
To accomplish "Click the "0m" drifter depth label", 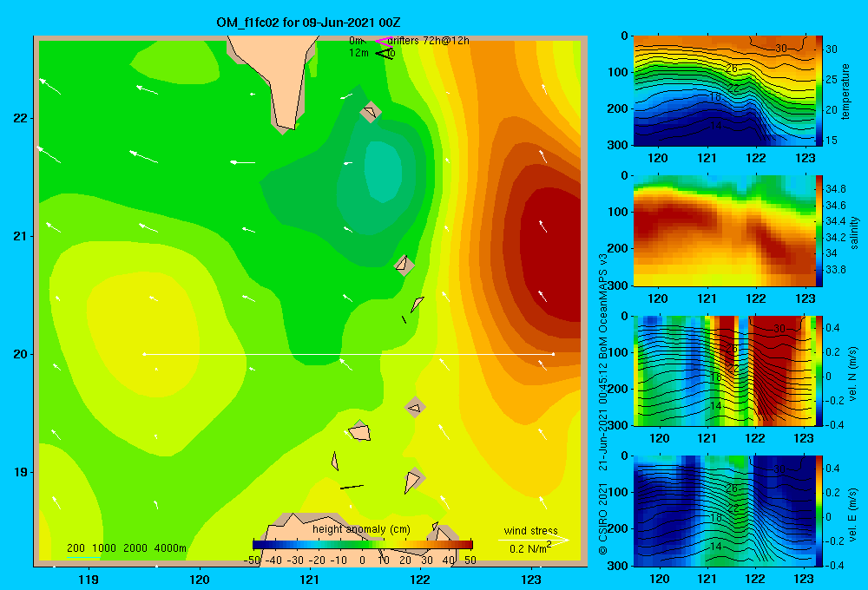I will (x=356, y=41).
